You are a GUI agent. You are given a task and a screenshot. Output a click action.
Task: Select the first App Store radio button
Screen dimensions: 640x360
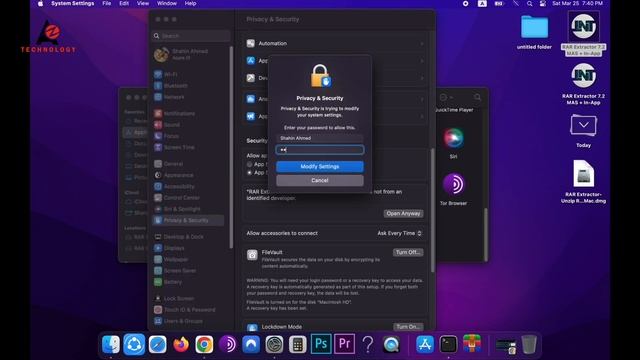[249, 164]
